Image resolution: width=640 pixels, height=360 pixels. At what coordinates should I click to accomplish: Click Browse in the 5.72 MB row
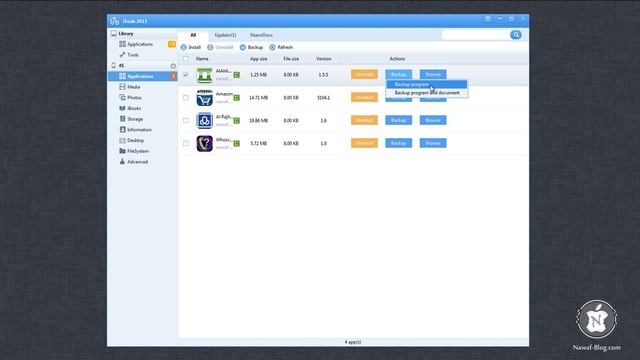pyautogui.click(x=433, y=143)
